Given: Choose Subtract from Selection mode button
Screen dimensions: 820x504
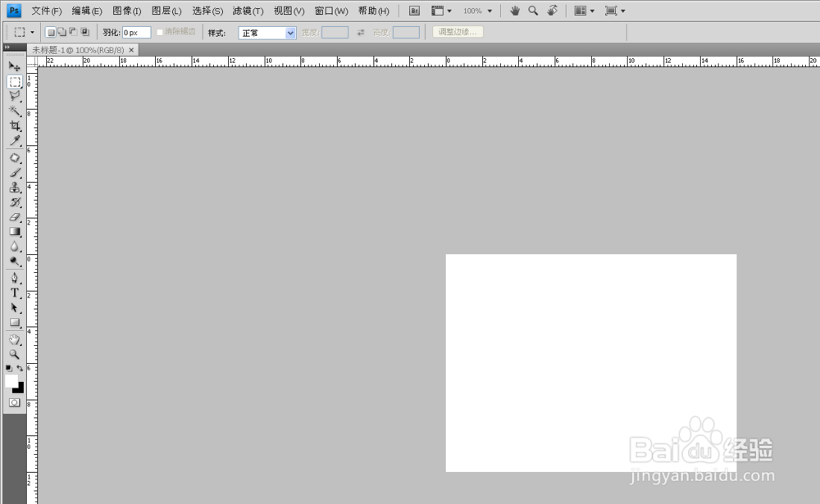Looking at the screenshot, I should point(73,33).
